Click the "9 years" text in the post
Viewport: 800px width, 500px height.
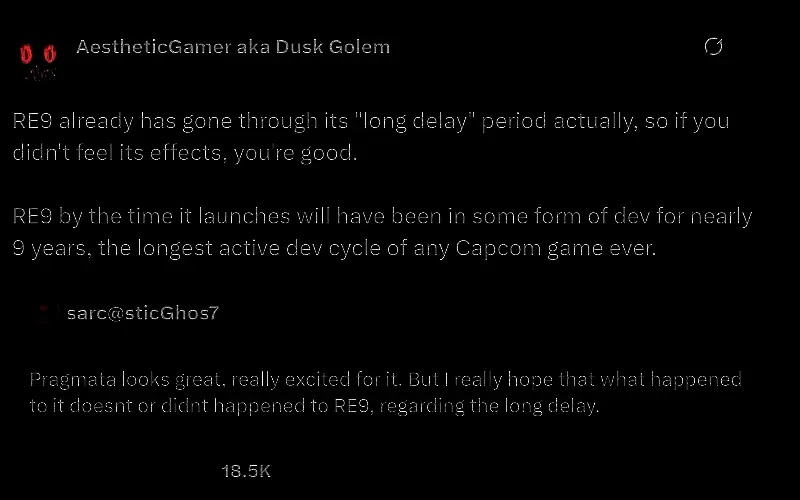tap(51, 248)
